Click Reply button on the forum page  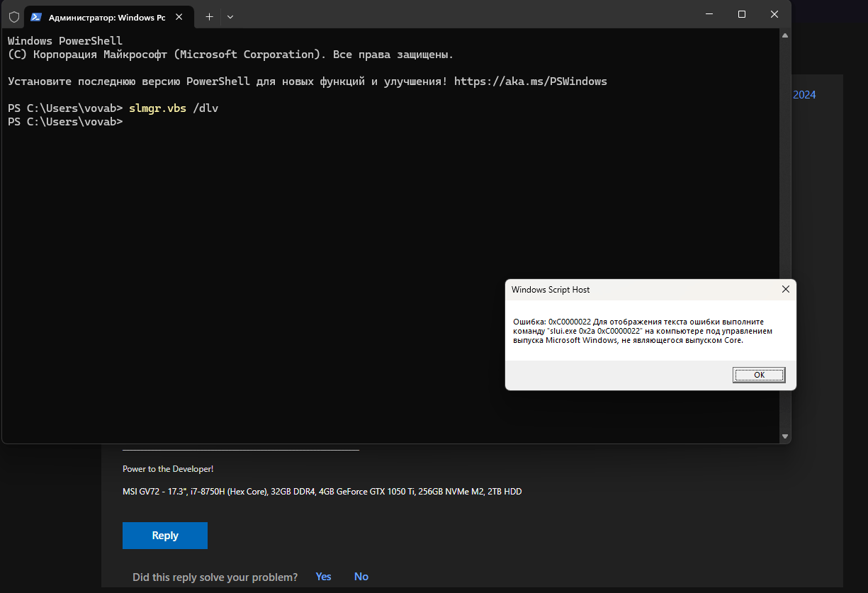[165, 536]
